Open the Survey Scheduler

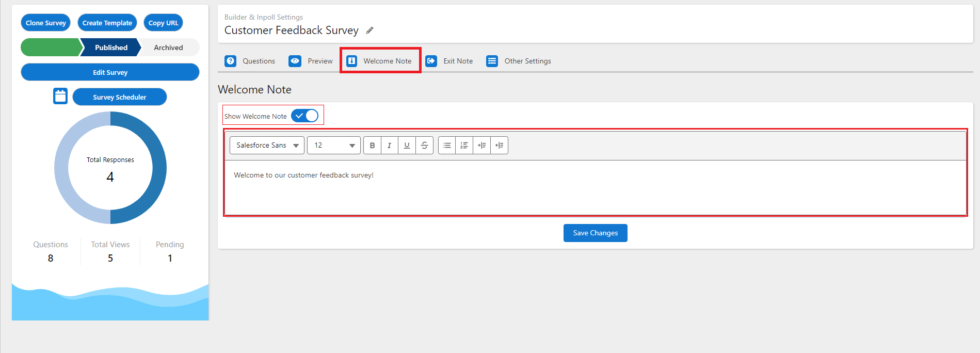(120, 97)
